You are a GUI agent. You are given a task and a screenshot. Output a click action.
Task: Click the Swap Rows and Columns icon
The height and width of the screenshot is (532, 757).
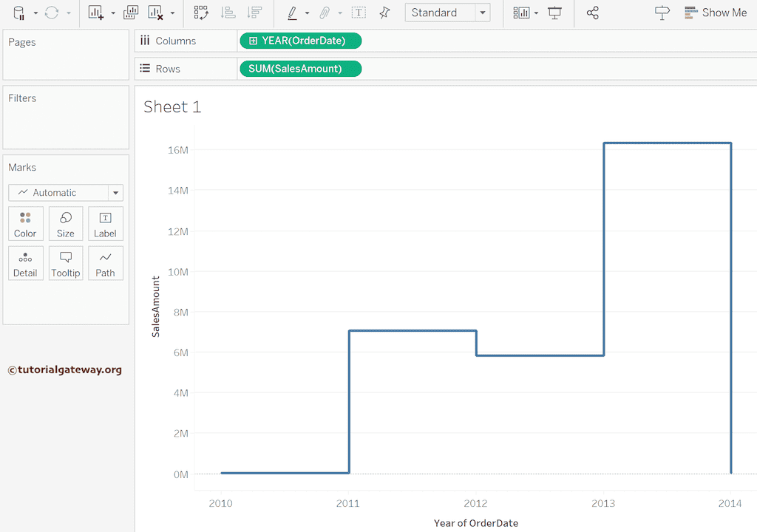pos(200,13)
